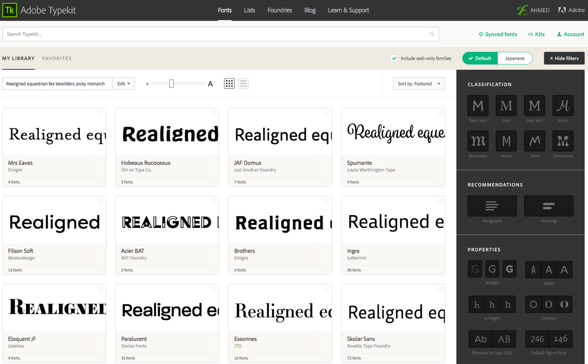Viewport: 588px width, 364px height.
Task: Filter by Slab Serif classification
Action: click(x=535, y=106)
